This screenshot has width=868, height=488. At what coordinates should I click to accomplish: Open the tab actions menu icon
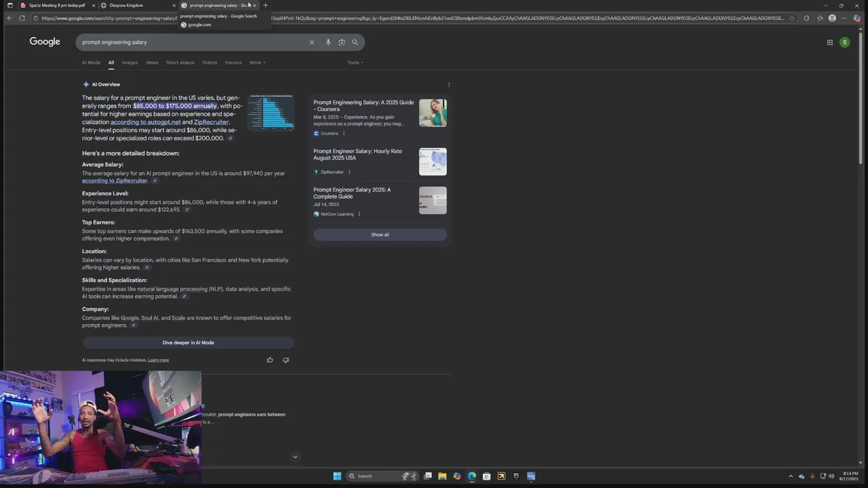tap(9, 5)
